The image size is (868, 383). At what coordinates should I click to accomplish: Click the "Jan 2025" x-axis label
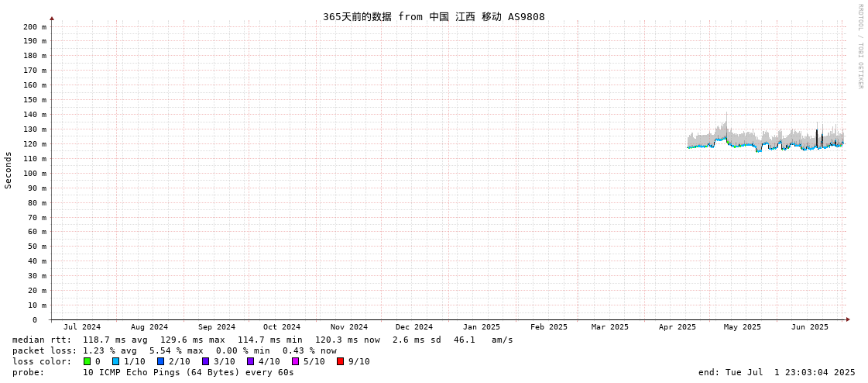click(x=482, y=327)
